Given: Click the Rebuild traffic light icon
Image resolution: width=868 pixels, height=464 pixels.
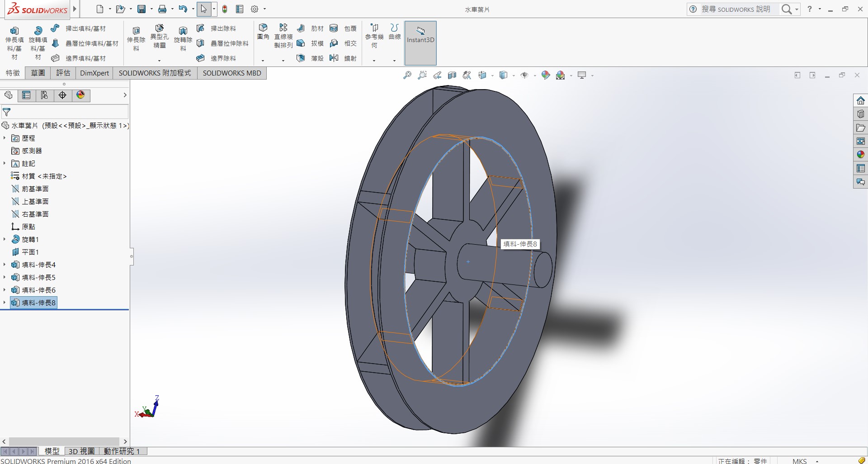Looking at the screenshot, I should [225, 9].
